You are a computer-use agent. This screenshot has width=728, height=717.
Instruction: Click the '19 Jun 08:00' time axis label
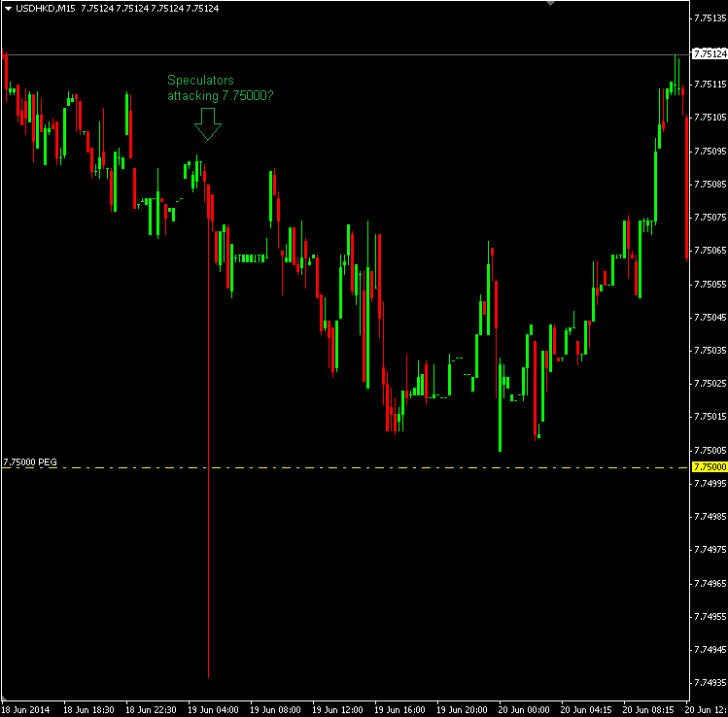coord(275,709)
